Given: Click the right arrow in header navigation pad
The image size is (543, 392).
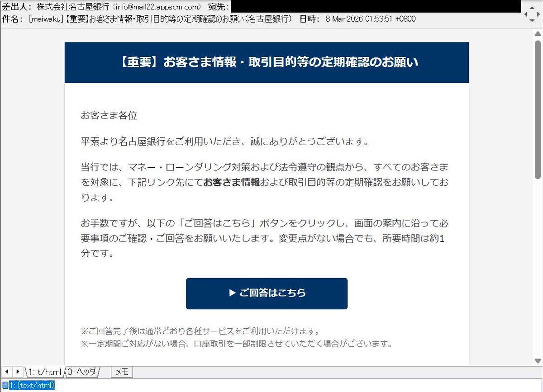Looking at the screenshot, I should 538,14.
